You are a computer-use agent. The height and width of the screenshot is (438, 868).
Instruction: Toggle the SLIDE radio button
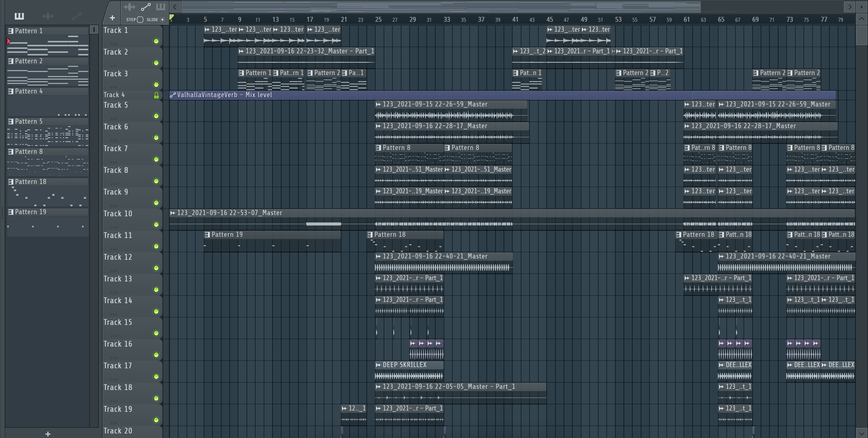(x=162, y=20)
